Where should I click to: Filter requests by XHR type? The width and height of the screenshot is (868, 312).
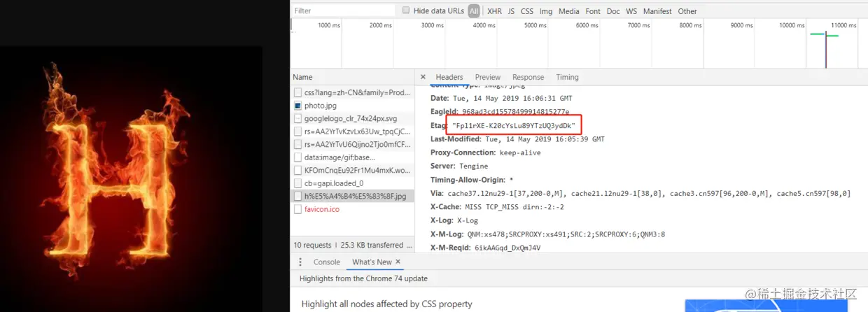(x=494, y=11)
